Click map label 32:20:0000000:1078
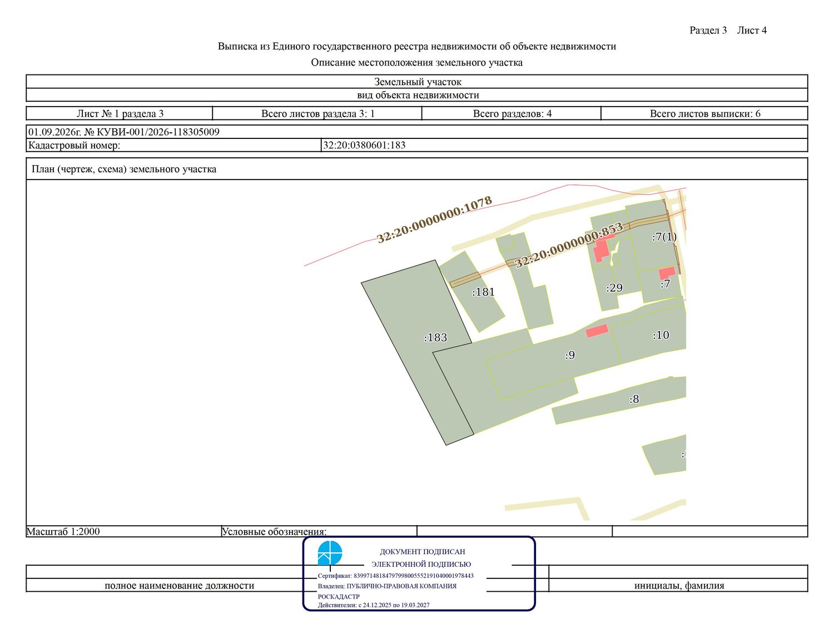 pyautogui.click(x=434, y=219)
